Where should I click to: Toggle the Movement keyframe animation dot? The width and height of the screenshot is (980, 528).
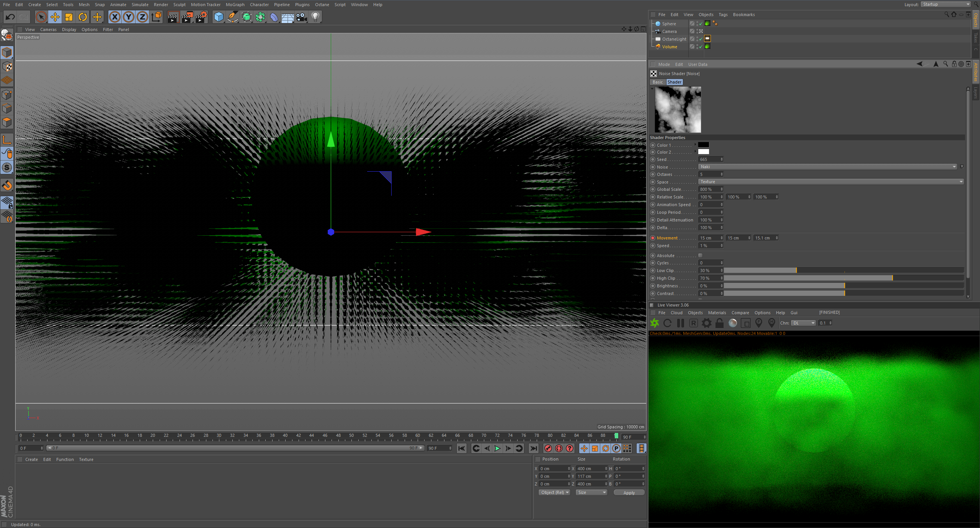coord(653,238)
